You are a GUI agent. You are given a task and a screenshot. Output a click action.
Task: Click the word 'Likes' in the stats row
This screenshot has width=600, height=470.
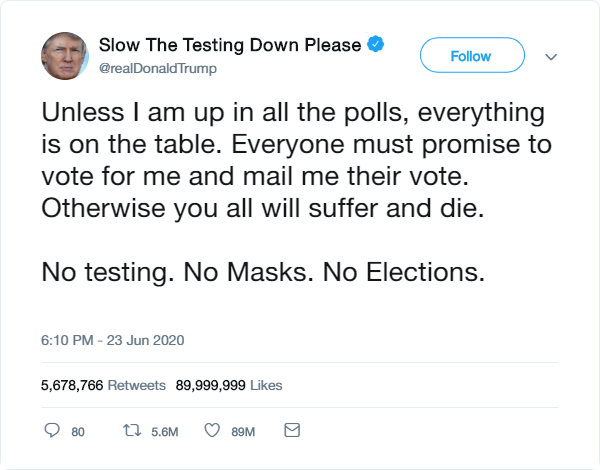pos(265,385)
